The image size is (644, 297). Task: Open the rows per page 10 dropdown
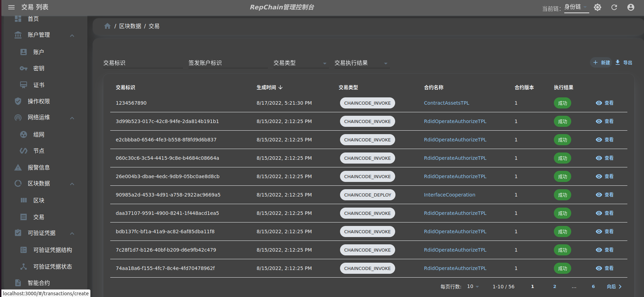[x=473, y=286]
